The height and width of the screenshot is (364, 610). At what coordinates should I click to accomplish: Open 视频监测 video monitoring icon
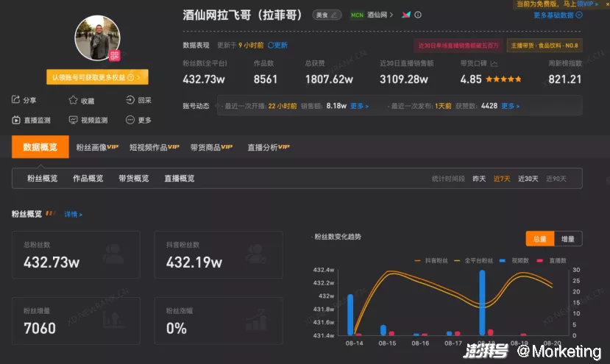point(74,120)
